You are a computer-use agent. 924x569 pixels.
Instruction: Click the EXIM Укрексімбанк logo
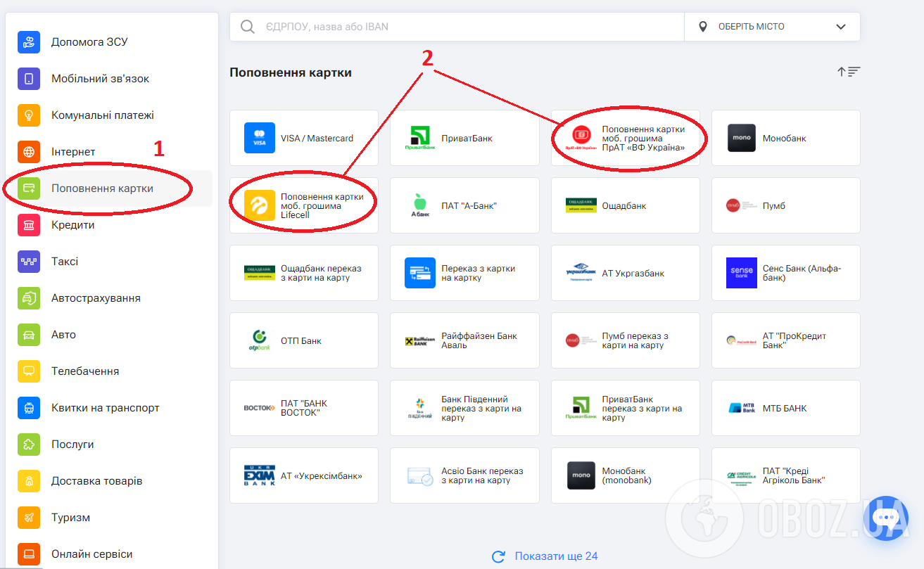point(260,475)
